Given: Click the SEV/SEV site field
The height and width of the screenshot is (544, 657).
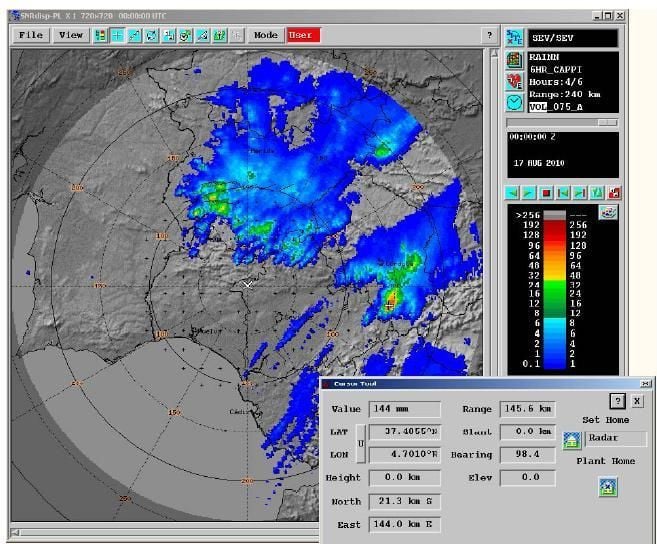Looking at the screenshot, I should coord(572,38).
